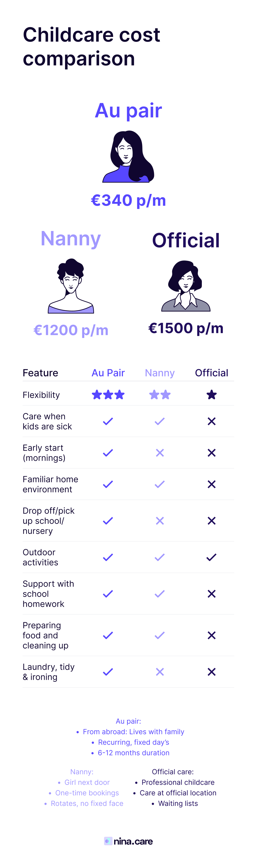Click Nanny cross for Drop off/pick up school
Image resolution: width=257 pixels, height=868 pixels.
point(160,521)
